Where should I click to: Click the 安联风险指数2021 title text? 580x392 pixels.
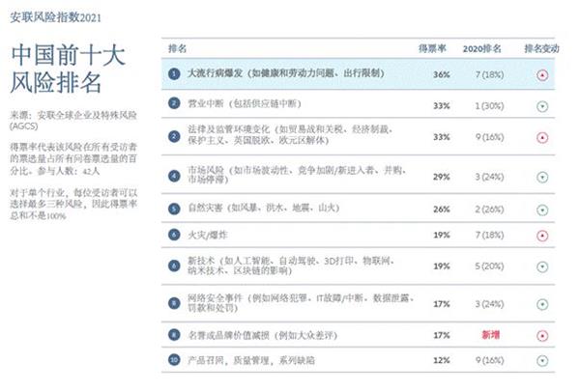click(x=55, y=17)
